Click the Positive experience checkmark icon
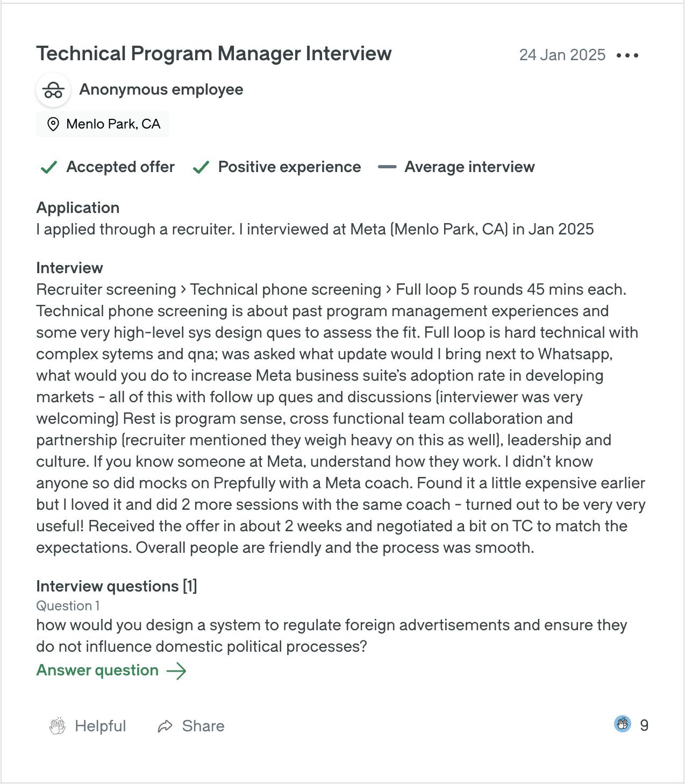685x784 pixels. tap(201, 167)
